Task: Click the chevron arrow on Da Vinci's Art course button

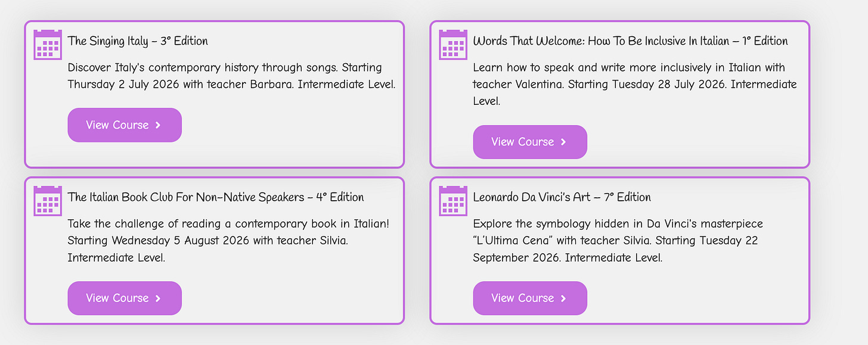Action: pos(563,299)
